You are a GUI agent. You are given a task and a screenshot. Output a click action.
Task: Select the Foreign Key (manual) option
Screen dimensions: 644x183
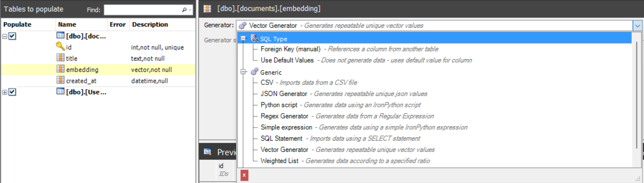click(290, 49)
